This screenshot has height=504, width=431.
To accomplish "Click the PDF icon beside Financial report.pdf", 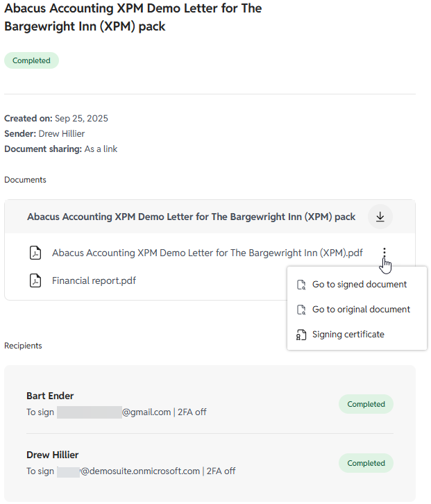I will (35, 281).
